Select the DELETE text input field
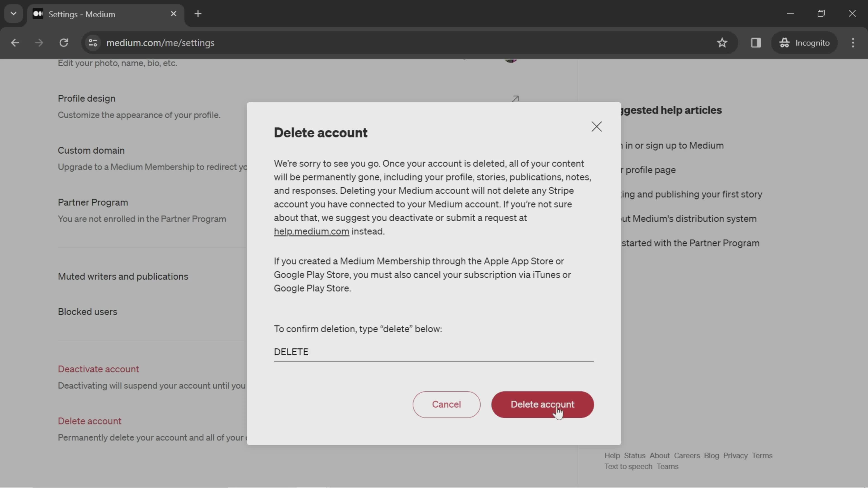This screenshot has height=488, width=868. click(433, 352)
